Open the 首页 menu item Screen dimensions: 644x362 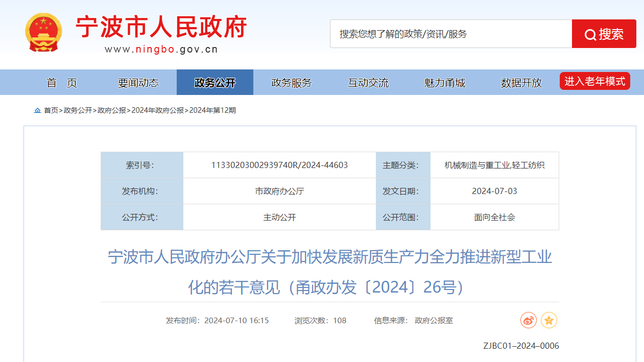62,82
